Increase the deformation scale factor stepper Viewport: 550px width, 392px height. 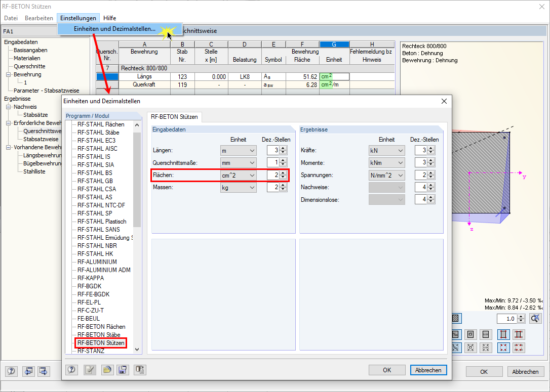[521, 316]
